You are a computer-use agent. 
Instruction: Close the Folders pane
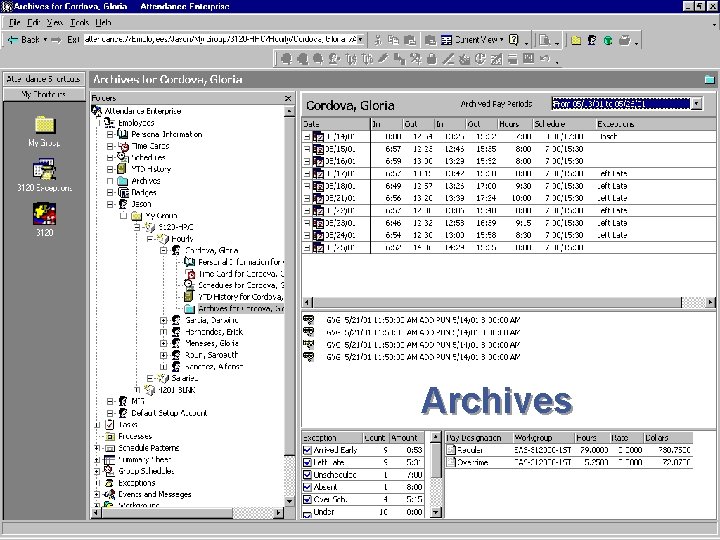pos(288,98)
